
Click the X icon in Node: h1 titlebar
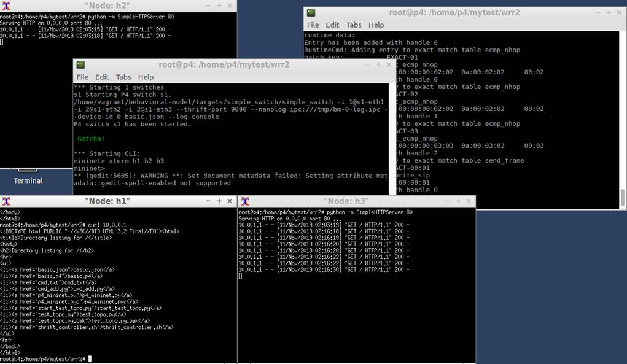[6, 201]
